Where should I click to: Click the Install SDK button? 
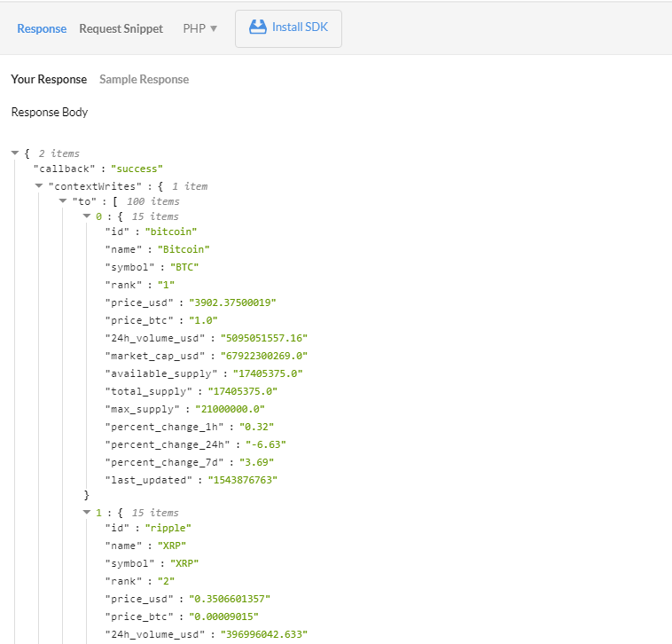(x=288, y=28)
